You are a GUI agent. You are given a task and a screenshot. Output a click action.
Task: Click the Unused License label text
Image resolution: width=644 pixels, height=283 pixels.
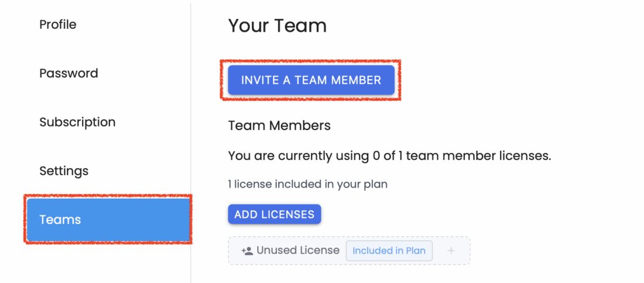pyautogui.click(x=298, y=250)
